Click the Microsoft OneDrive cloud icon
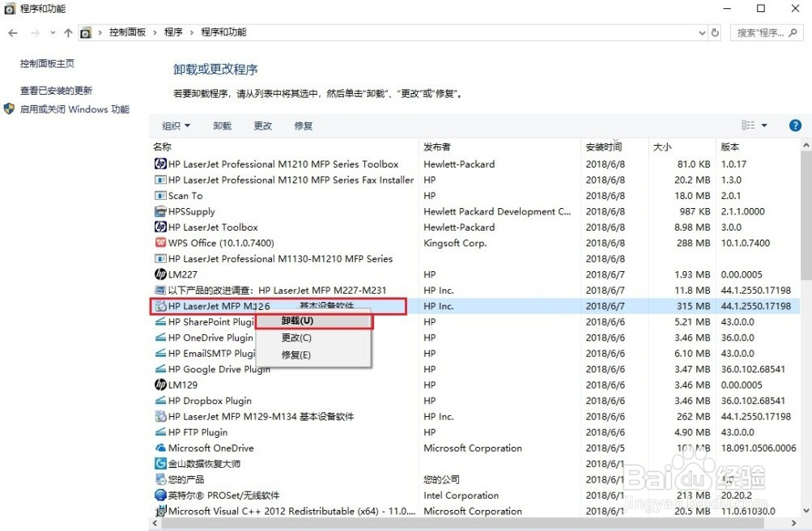Image resolution: width=812 pixels, height=531 pixels. tap(160, 448)
